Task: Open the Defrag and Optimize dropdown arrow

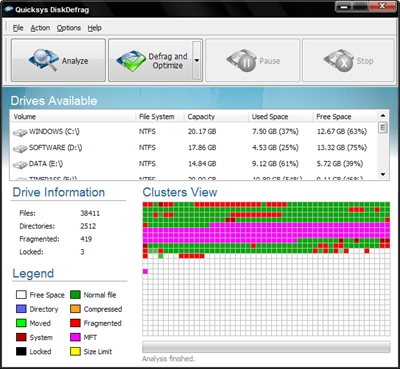Action: [x=197, y=60]
